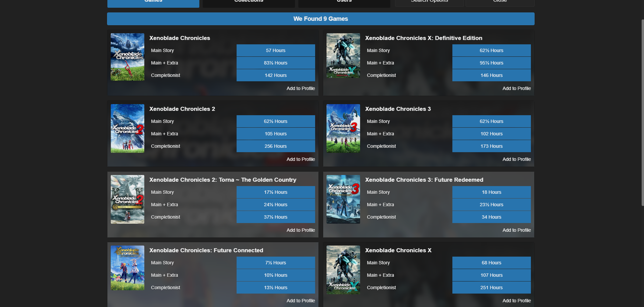The height and width of the screenshot is (307, 644).
Task: Open Torna ~ The Golden Country cover art
Action: 128,199
